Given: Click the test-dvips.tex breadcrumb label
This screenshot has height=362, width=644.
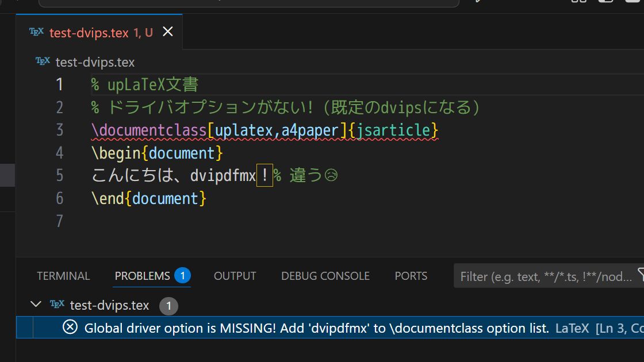Looking at the screenshot, I should coord(95,63).
